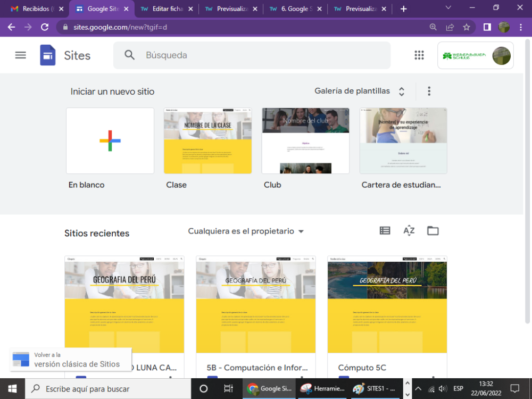Toggle the browser side panel
This screenshot has height=399, width=532.
pyautogui.click(x=487, y=27)
